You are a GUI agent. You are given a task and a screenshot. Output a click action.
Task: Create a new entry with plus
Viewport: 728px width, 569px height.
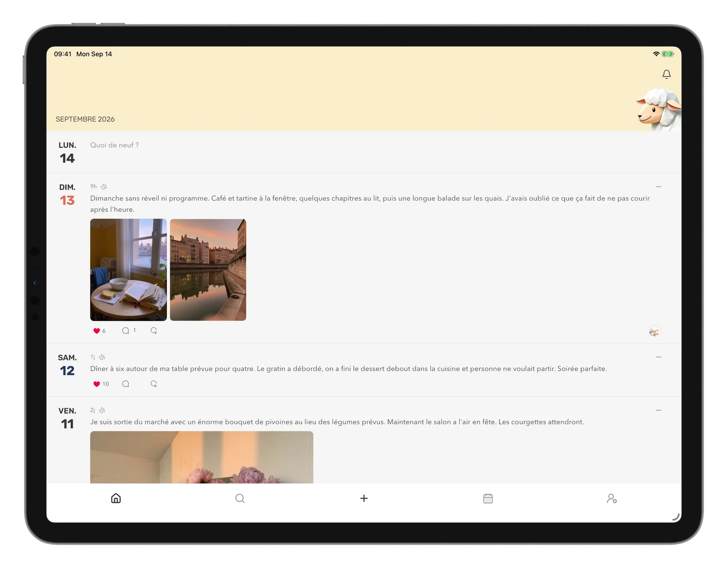click(364, 499)
